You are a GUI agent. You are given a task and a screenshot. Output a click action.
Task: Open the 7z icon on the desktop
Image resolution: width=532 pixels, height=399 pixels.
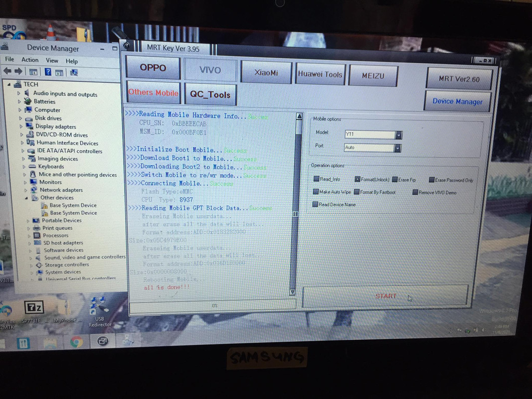click(x=34, y=308)
